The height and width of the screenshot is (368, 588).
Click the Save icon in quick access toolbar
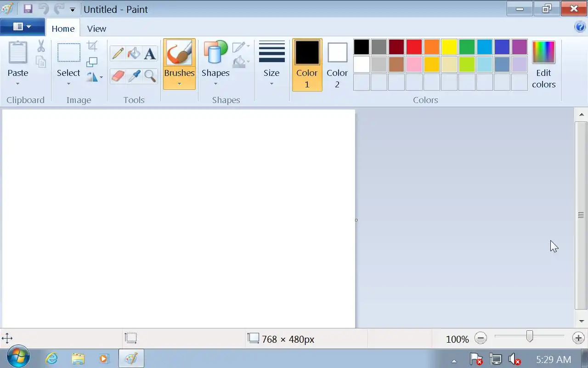tap(28, 9)
